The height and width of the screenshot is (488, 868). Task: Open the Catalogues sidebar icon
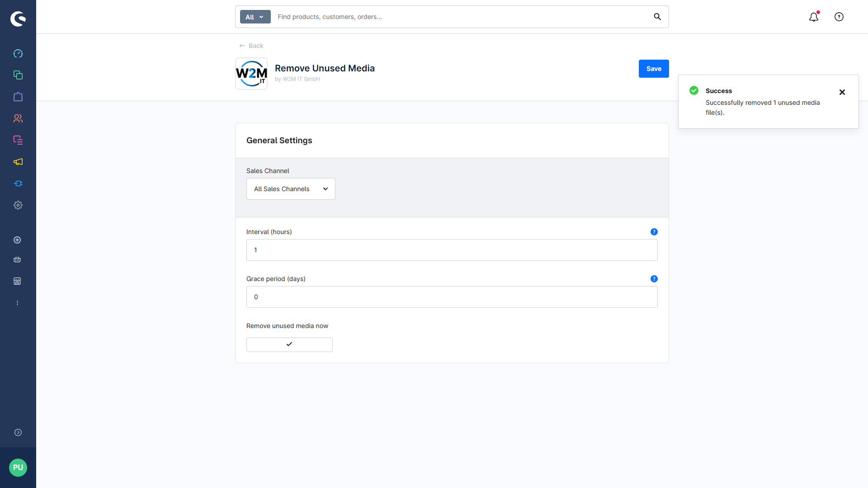coord(18,75)
